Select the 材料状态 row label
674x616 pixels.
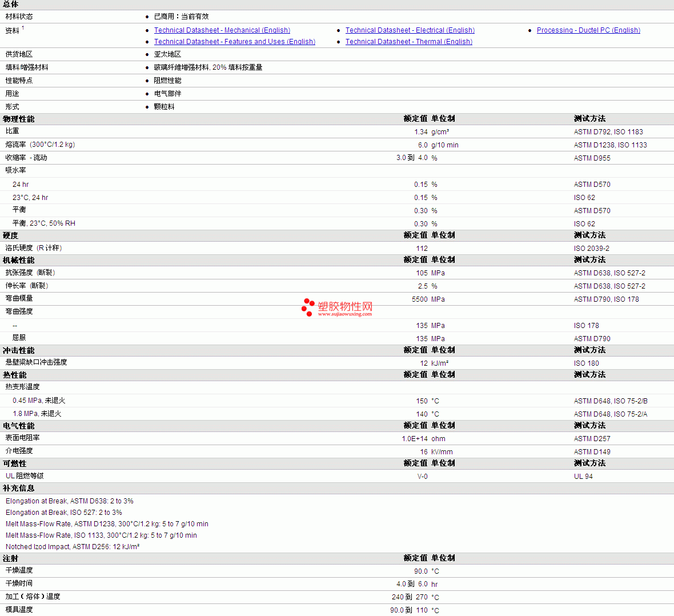pos(19,17)
